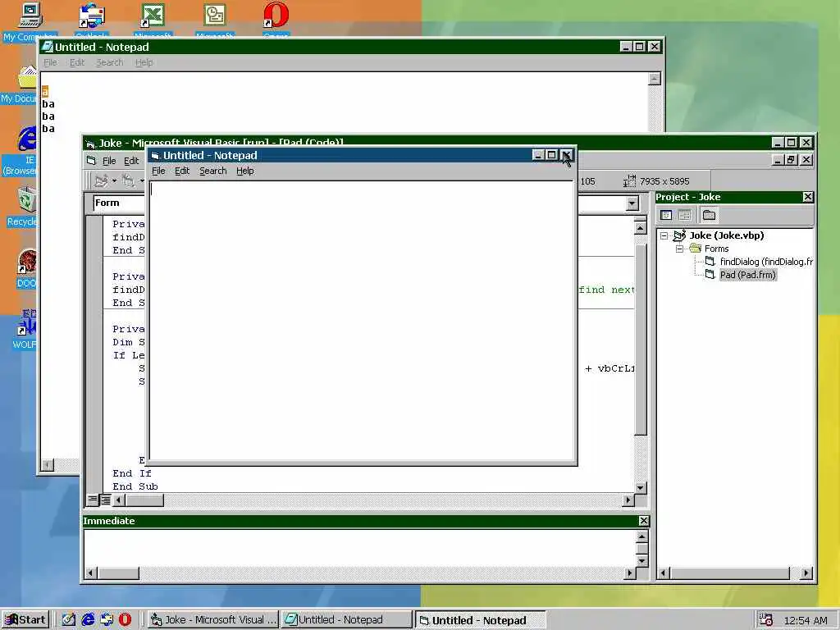Open Help menu in back Notepad window
The height and width of the screenshot is (630, 840).
144,62
